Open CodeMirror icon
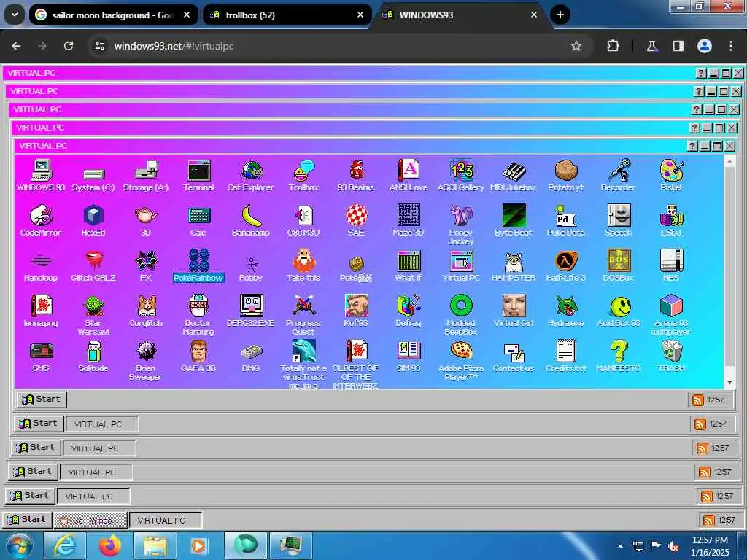The width and height of the screenshot is (747, 560). click(x=41, y=220)
